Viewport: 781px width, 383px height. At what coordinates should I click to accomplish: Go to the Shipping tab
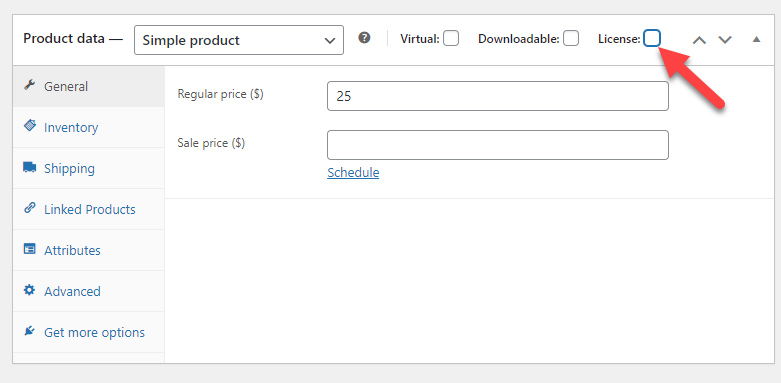(x=89, y=168)
